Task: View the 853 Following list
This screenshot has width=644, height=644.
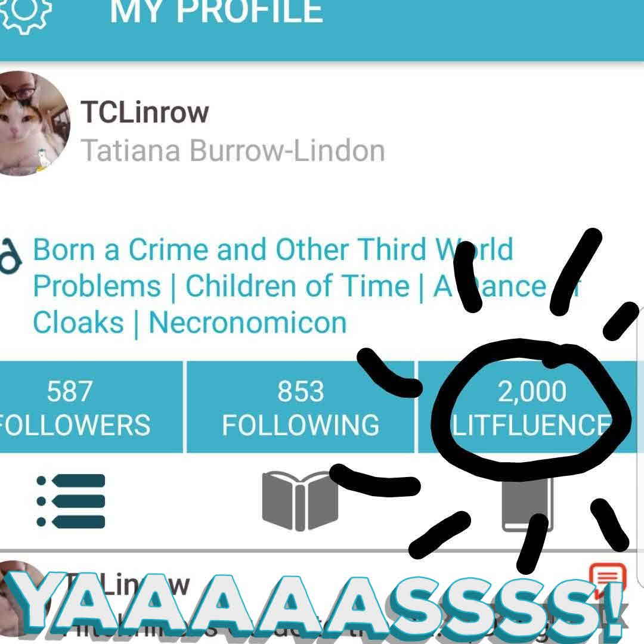Action: coord(300,407)
